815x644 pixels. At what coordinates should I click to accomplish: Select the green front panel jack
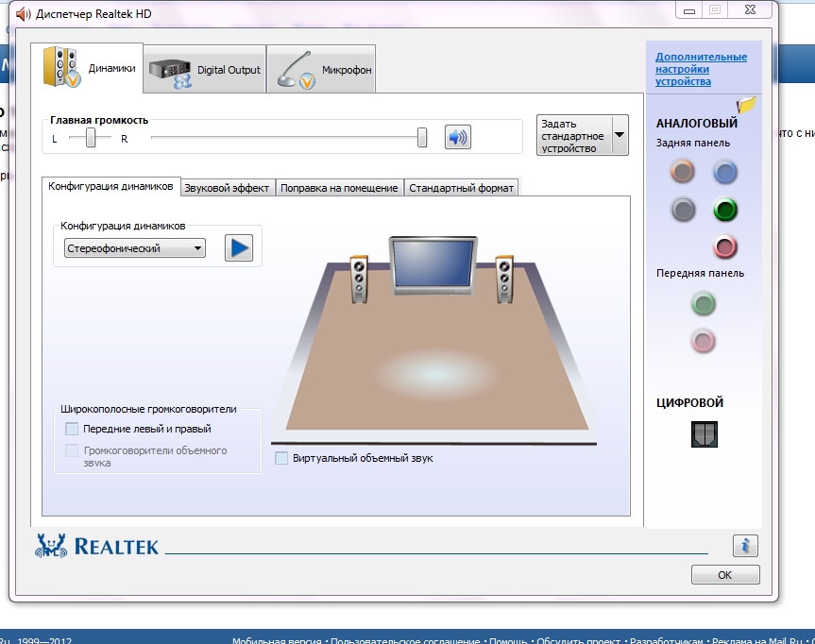pyautogui.click(x=704, y=304)
